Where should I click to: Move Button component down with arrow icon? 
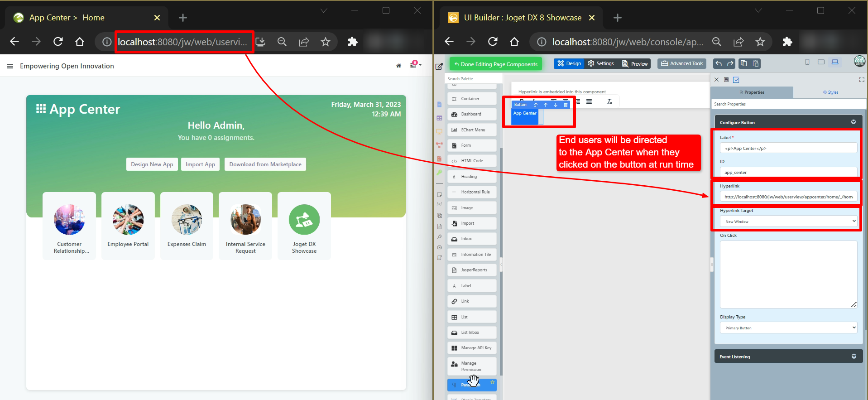[x=556, y=105]
